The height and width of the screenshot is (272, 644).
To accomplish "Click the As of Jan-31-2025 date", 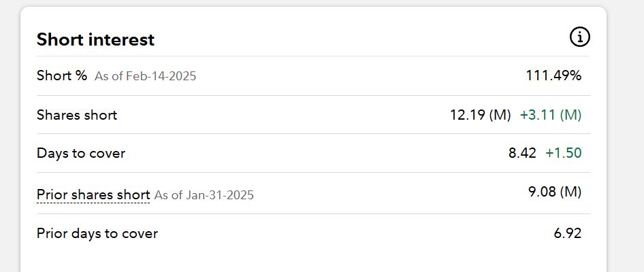I will [204, 196].
